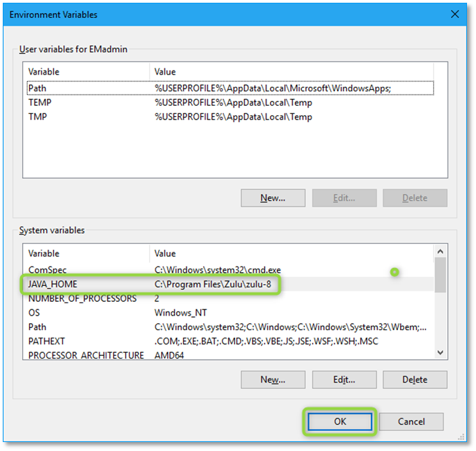Select the user Path variable row

click(230, 88)
